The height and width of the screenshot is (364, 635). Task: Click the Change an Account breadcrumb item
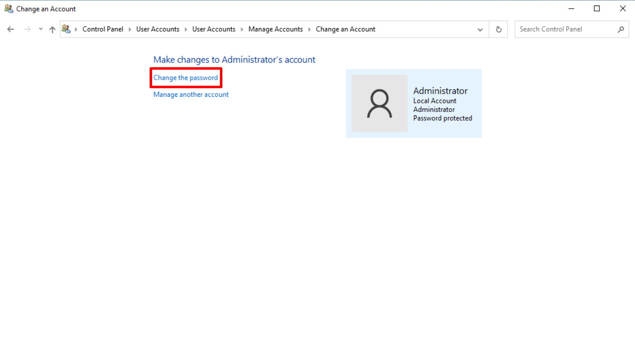pyautogui.click(x=345, y=29)
